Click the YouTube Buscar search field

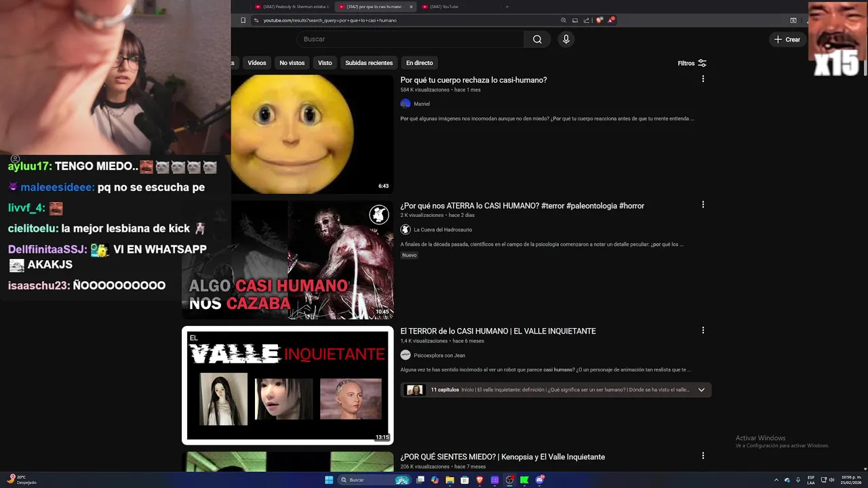pos(412,39)
